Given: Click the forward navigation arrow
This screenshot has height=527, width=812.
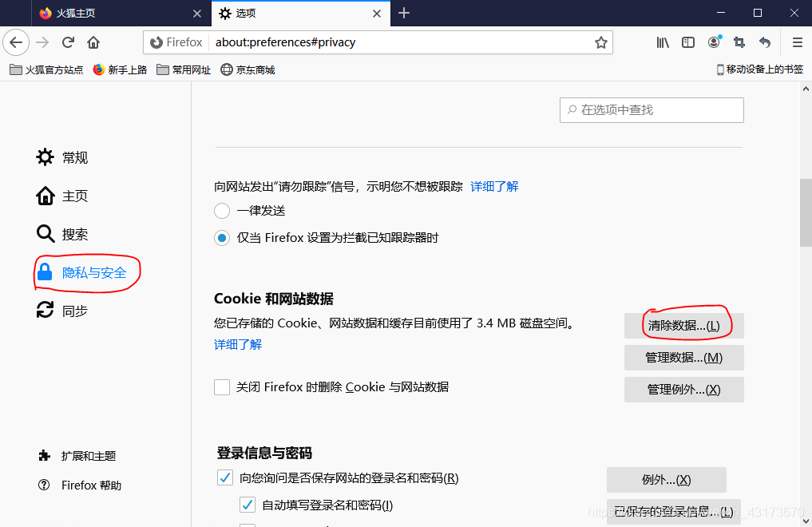Looking at the screenshot, I should coord(42,42).
